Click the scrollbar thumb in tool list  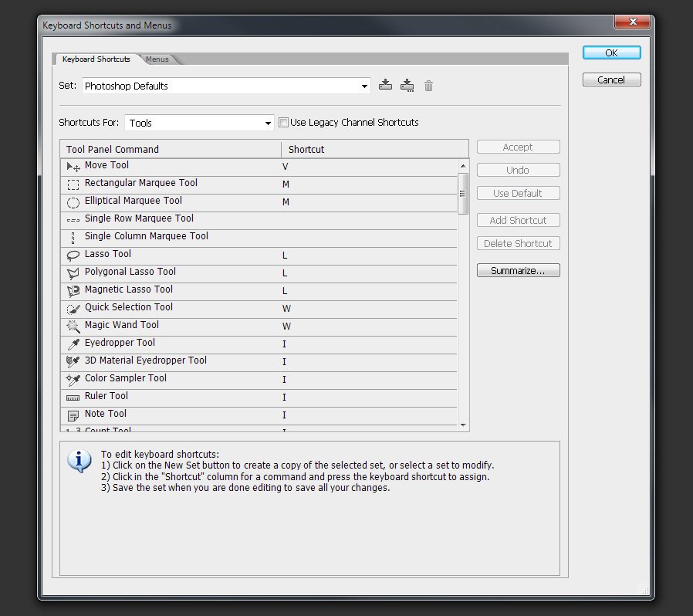(463, 194)
